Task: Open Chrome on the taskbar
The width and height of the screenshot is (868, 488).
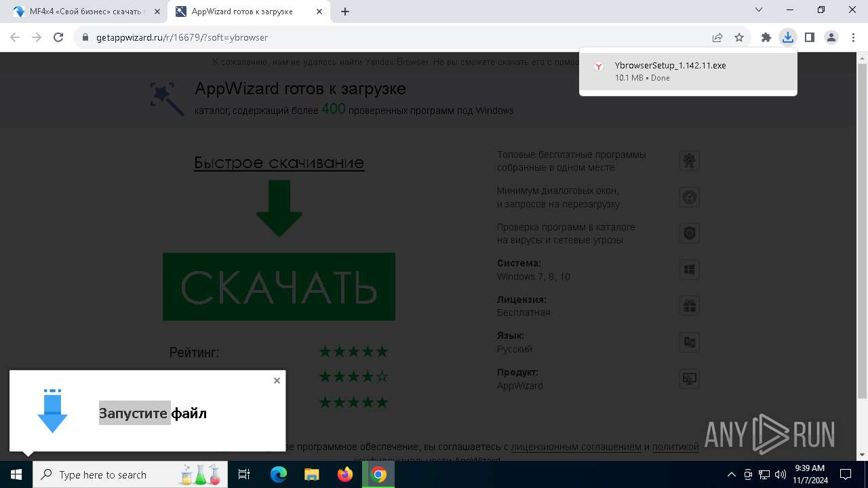Action: coord(378,474)
